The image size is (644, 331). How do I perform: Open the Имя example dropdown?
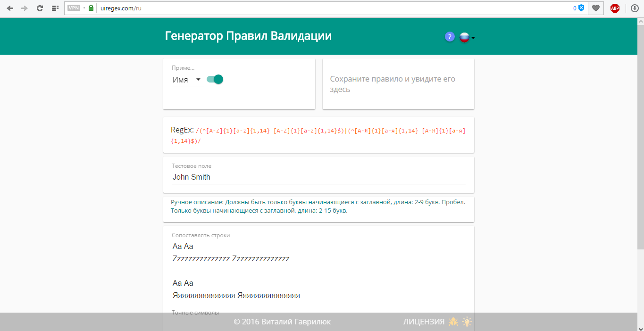[x=187, y=80]
